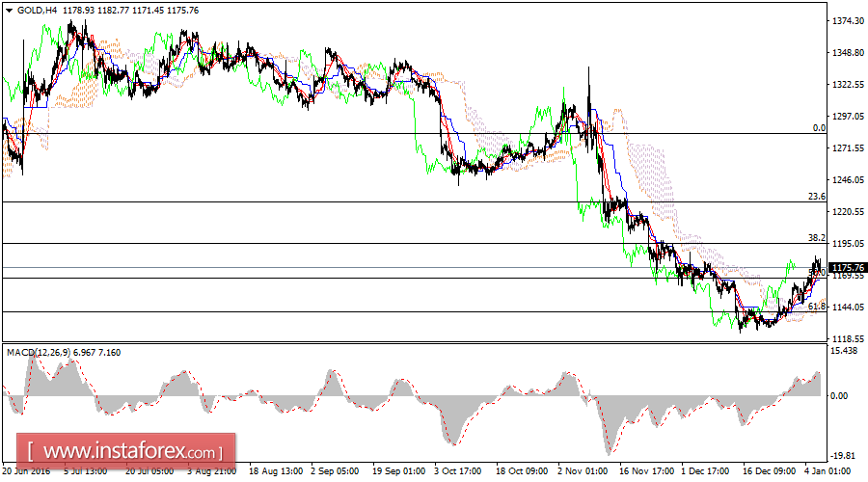Select the 19 Sep 01:00 time label
The image size is (868, 482).
398,471
